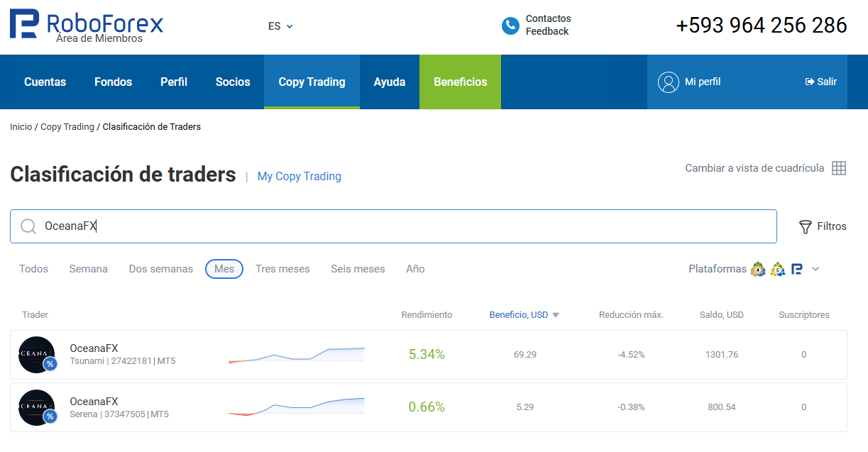Click the search magnifier icon
Screen dimensions: 868x452
(28, 226)
